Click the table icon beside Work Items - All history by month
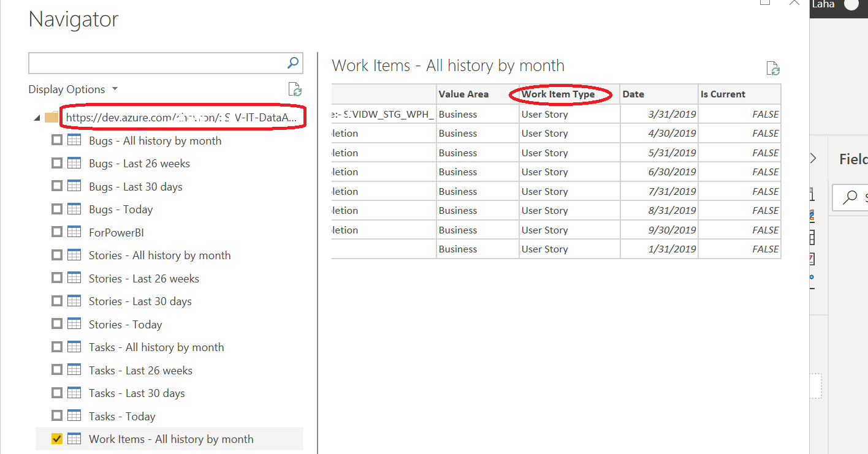 click(74, 439)
